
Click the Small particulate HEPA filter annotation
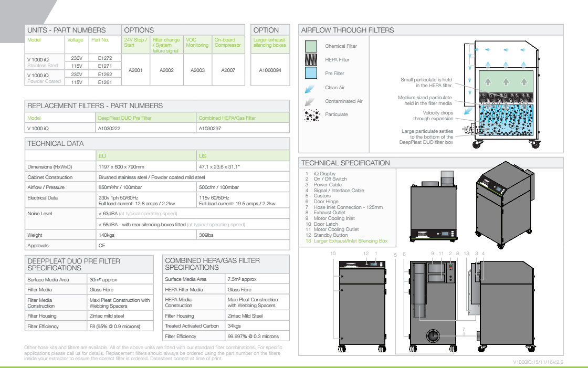426,82
